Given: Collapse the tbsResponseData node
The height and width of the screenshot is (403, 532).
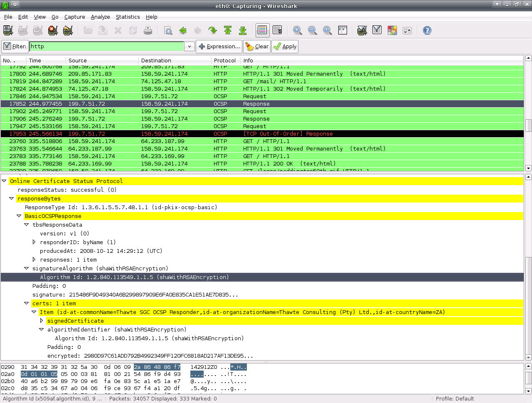Looking at the screenshot, I should [27, 225].
